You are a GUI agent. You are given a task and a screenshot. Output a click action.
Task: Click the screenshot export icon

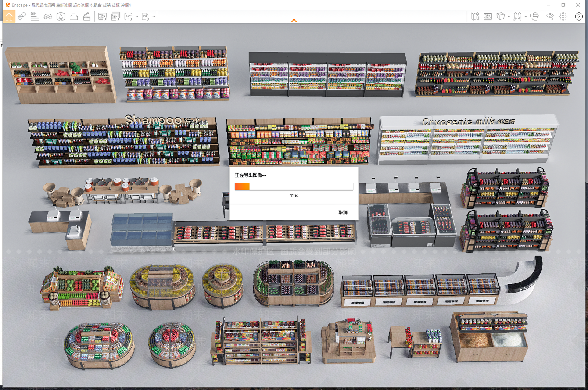103,17
